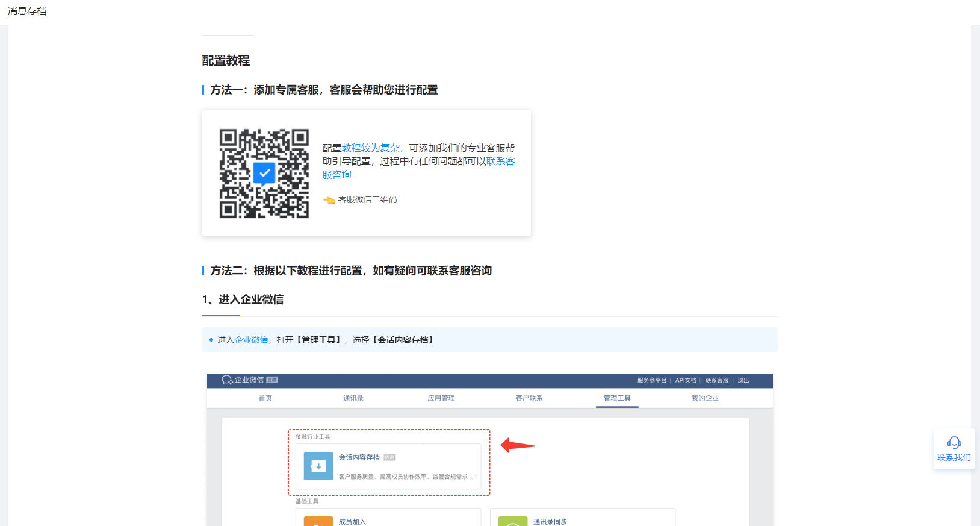Viewport: 980px width, 526px height.
Task: Click the blue checkmark badge inside QR code
Action: pos(264,174)
